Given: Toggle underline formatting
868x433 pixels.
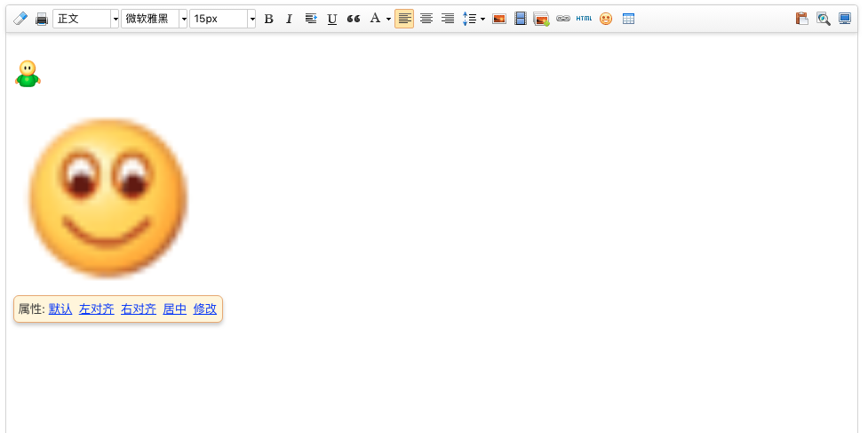Looking at the screenshot, I should [x=331, y=19].
